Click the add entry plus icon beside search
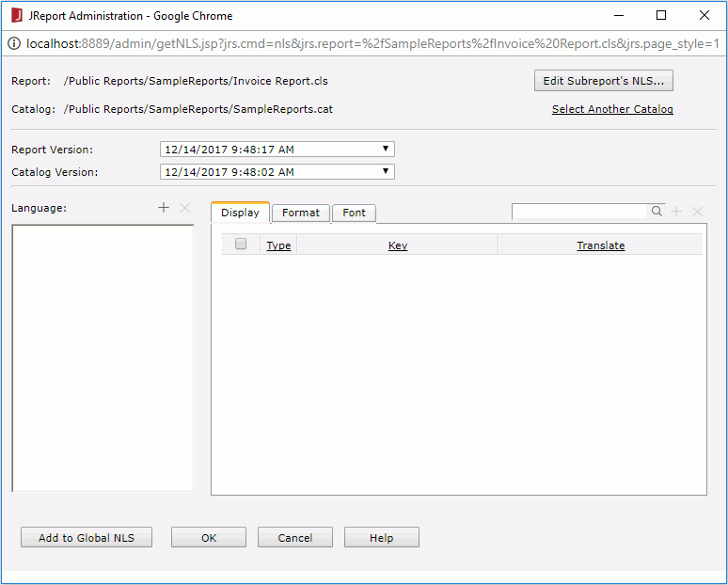 tap(676, 212)
